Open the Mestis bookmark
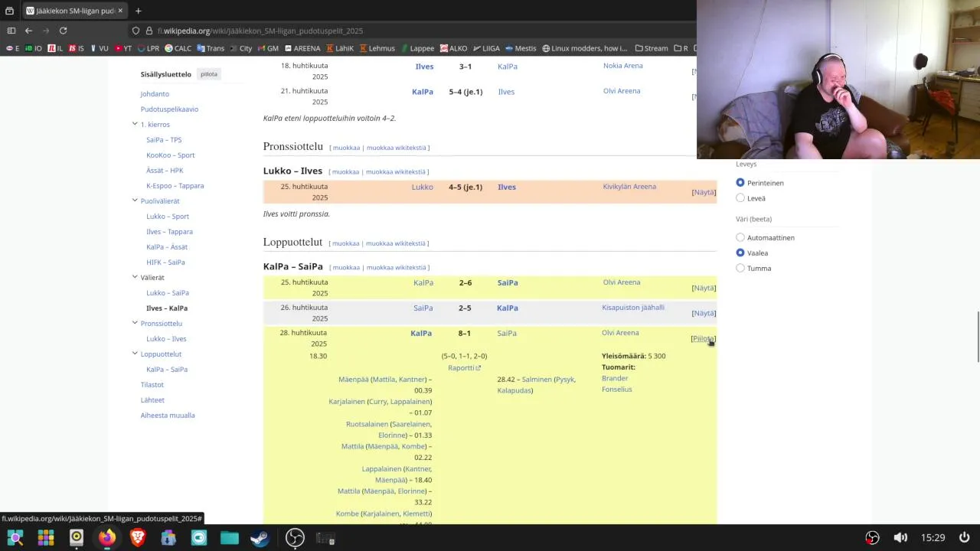The width and height of the screenshot is (980, 551). [521, 48]
